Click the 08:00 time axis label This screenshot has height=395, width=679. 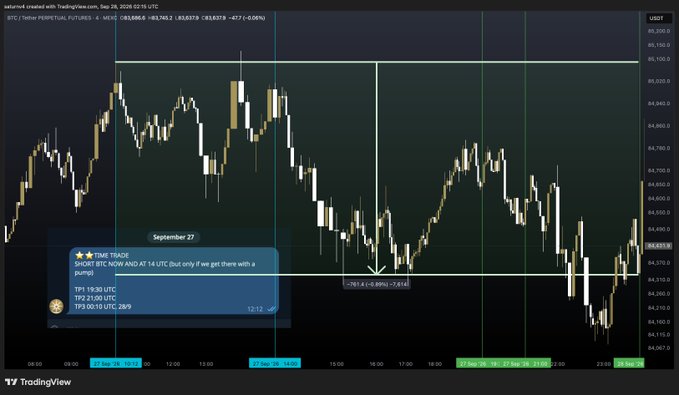pyautogui.click(x=35, y=364)
